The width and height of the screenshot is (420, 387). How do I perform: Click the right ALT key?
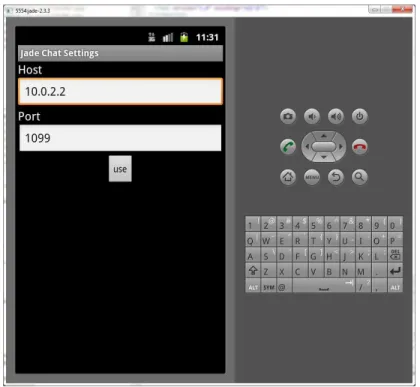point(395,286)
